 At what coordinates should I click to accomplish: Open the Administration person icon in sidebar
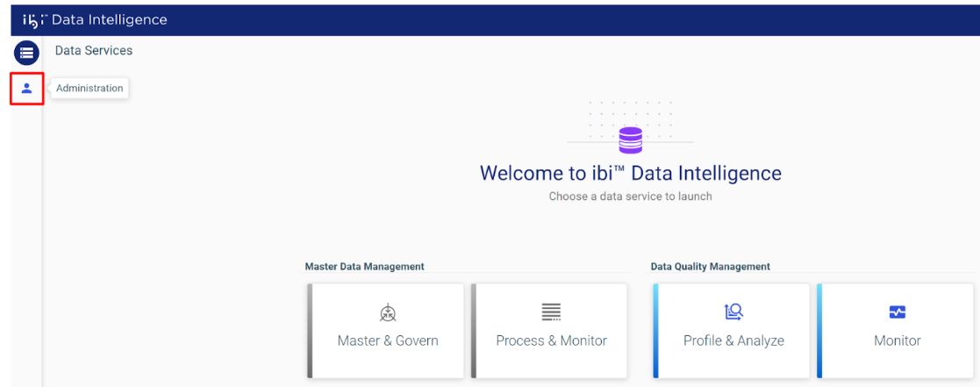[27, 88]
